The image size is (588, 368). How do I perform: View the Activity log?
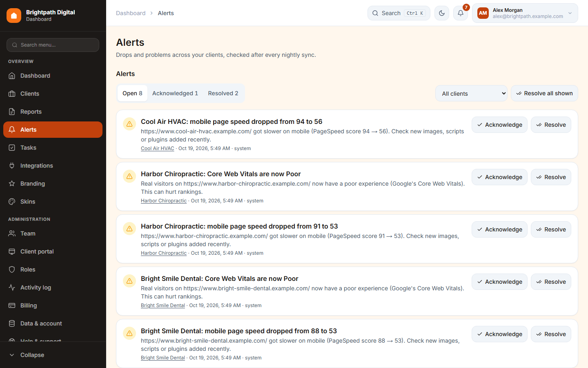[x=53, y=287]
